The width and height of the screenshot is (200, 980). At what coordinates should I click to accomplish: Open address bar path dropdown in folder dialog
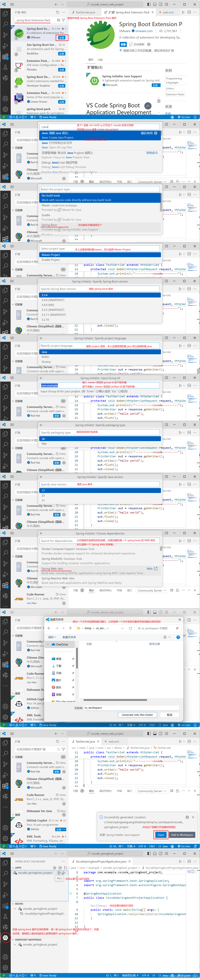point(122,628)
